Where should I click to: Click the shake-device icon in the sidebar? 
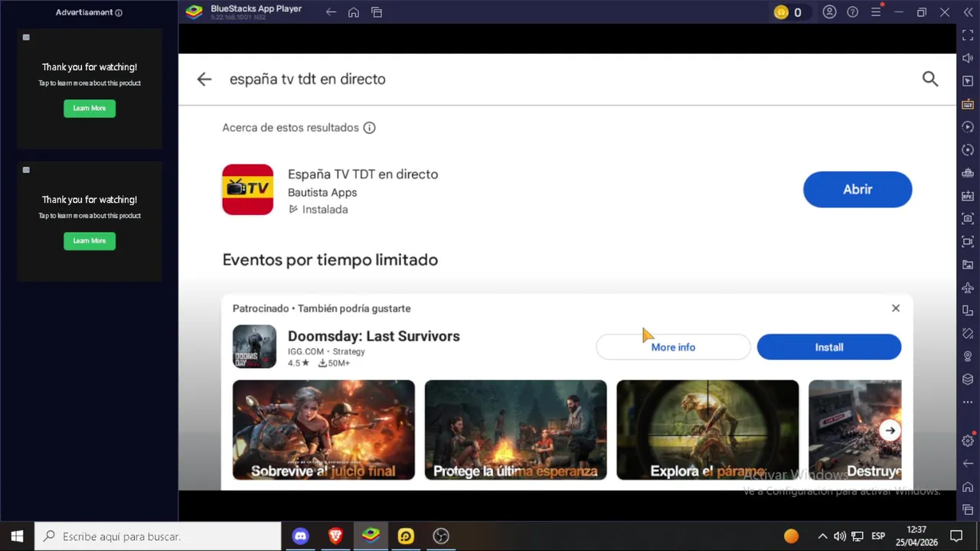[968, 334]
